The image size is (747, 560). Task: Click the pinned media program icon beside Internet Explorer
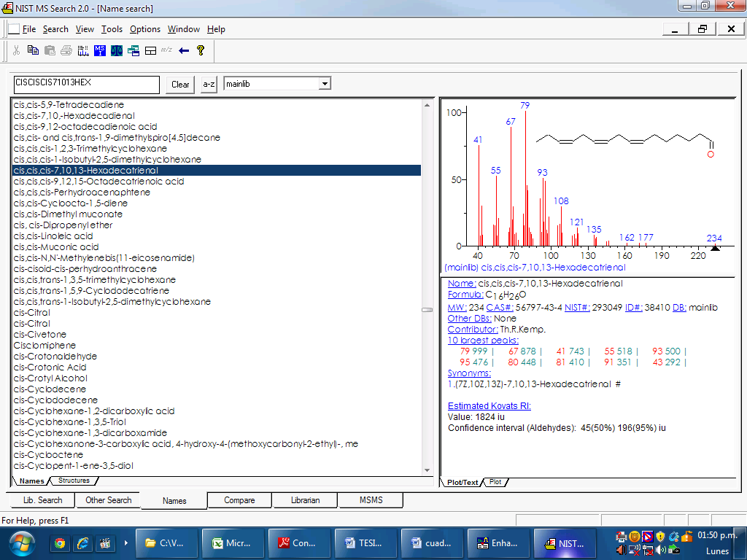pos(105,543)
